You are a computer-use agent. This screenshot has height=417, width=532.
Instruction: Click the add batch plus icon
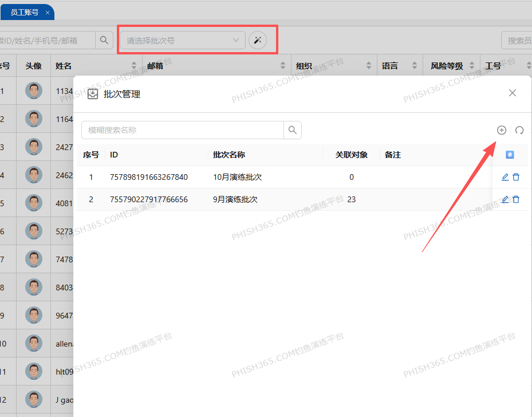(501, 130)
